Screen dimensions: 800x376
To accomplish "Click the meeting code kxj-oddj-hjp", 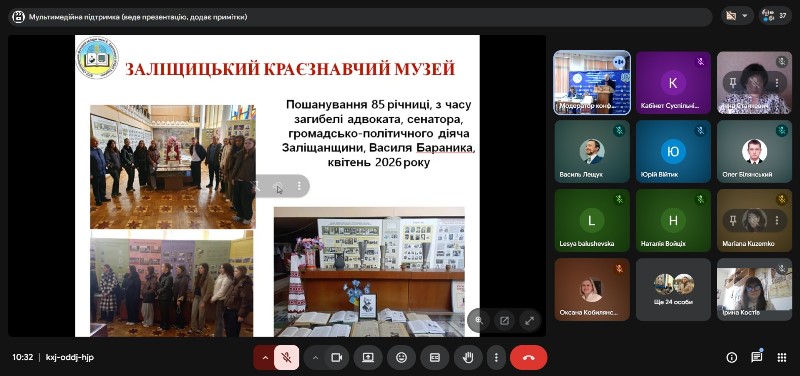I will coord(70,358).
